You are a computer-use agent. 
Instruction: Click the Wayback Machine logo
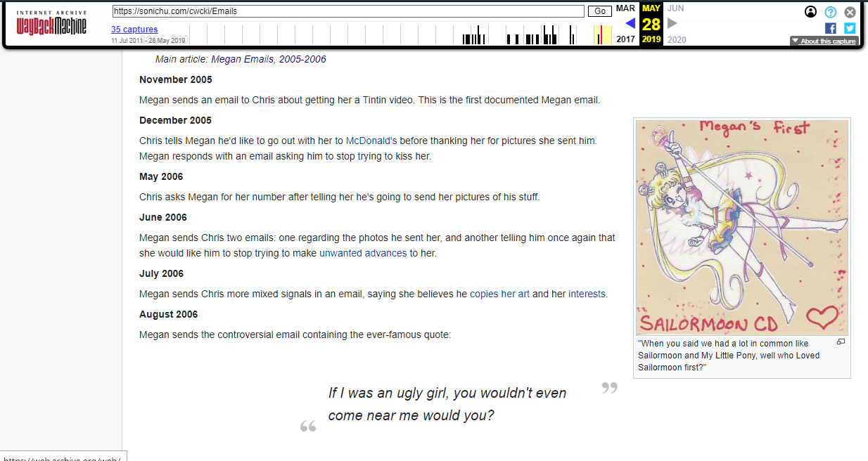[51, 24]
